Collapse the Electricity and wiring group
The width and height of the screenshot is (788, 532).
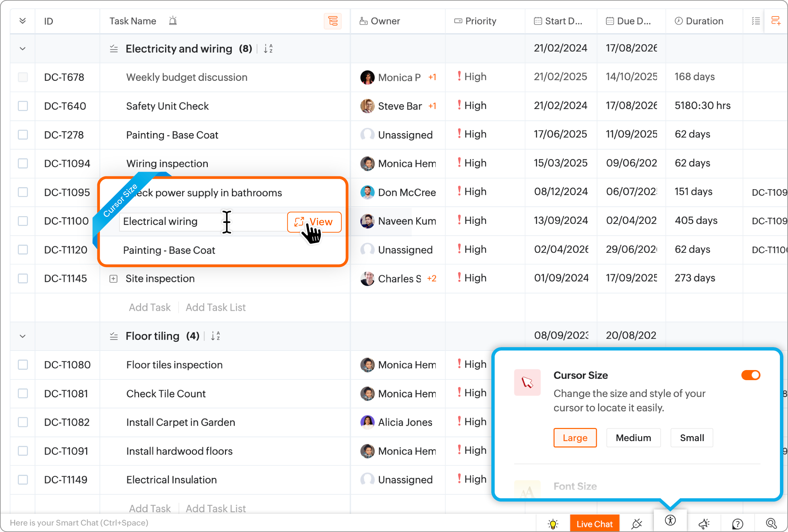pos(23,49)
